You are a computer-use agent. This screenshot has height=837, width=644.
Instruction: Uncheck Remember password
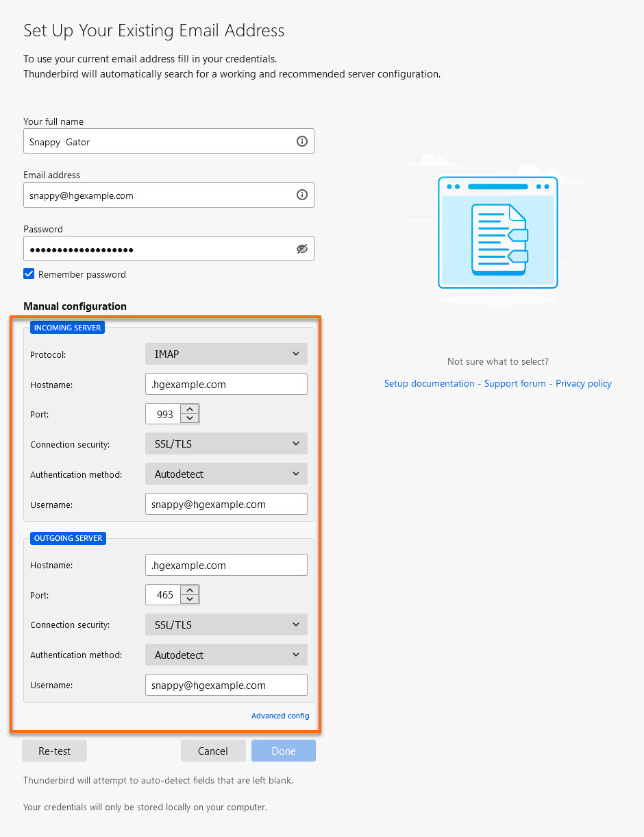[x=29, y=274]
